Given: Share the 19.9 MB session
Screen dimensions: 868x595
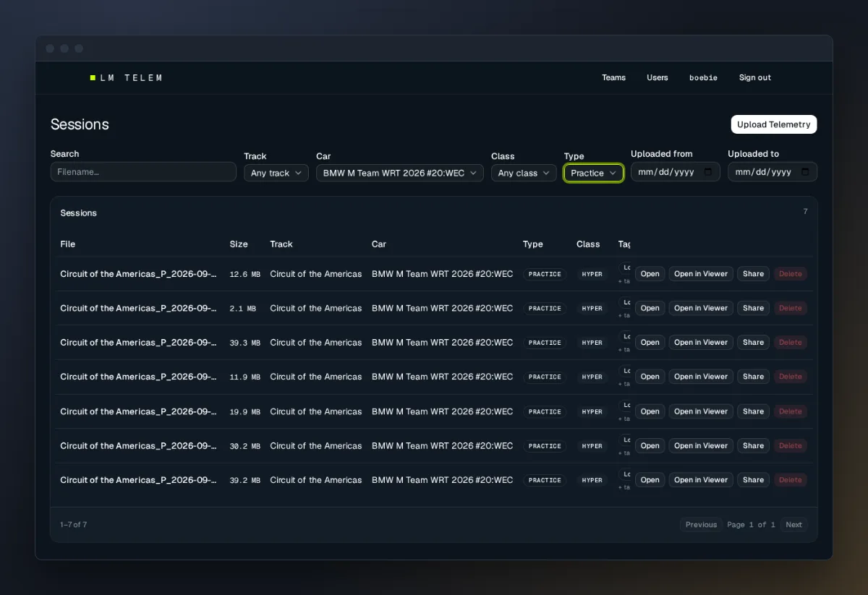Looking at the screenshot, I should click(x=753, y=411).
